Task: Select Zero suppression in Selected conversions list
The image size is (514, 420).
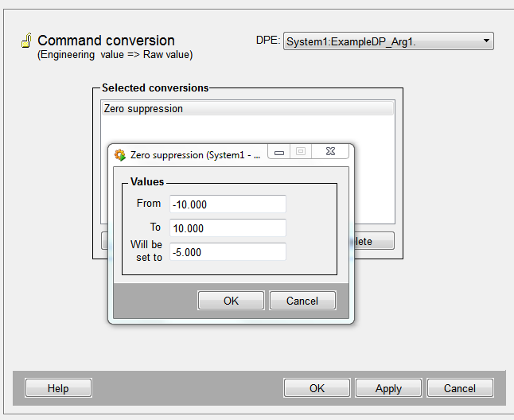Action: 247,109
